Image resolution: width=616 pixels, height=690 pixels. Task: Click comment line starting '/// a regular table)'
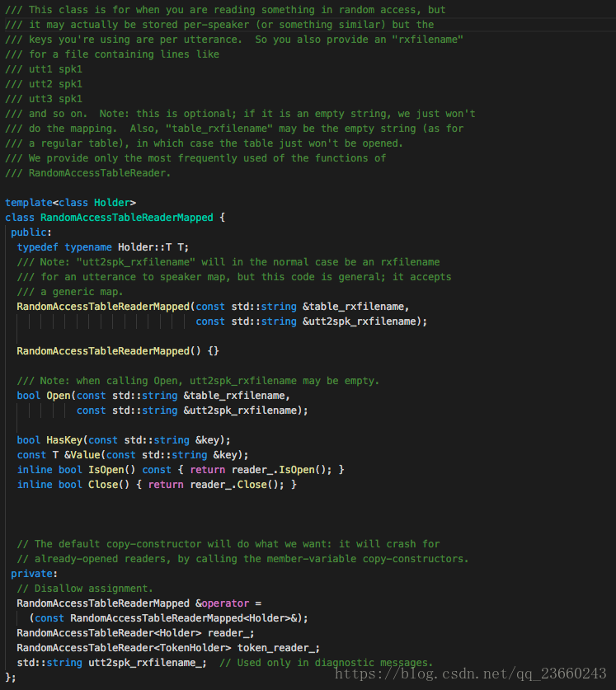tap(205, 143)
